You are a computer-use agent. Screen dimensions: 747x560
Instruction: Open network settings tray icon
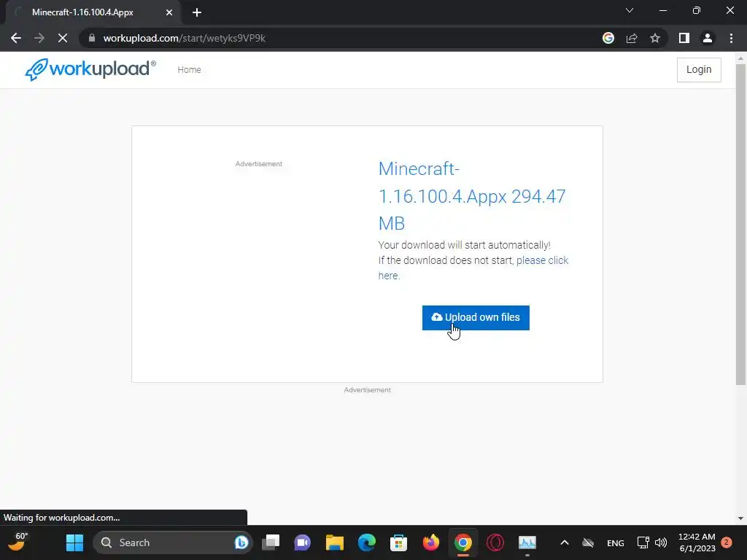(x=643, y=542)
